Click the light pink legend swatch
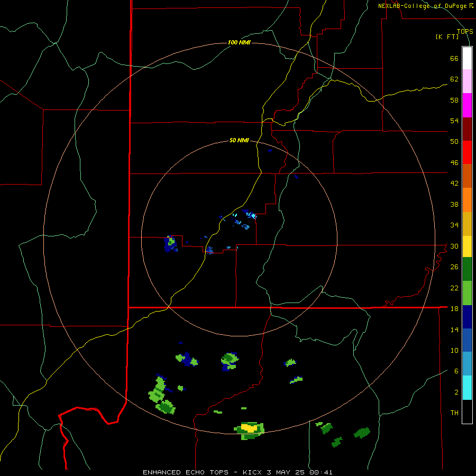The width and height of the screenshot is (476, 476). point(467,81)
